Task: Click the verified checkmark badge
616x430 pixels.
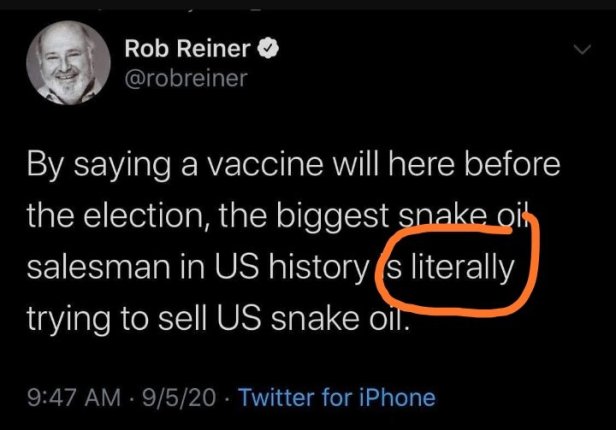Action: point(269,47)
